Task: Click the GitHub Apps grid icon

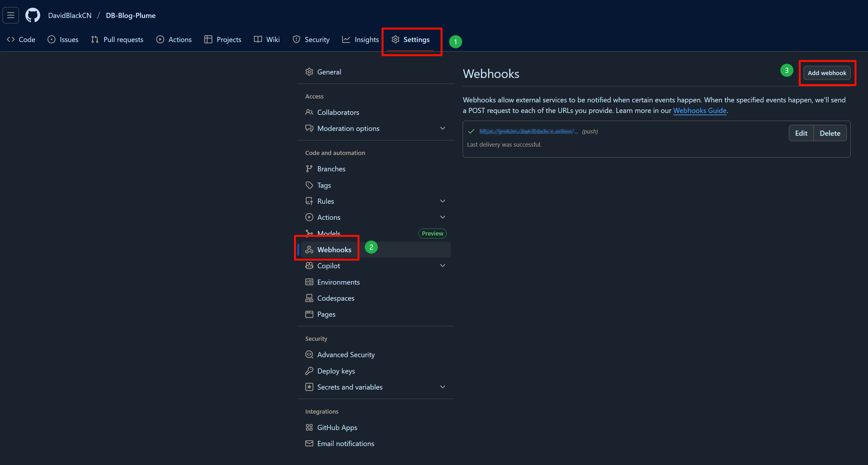Action: [309, 427]
